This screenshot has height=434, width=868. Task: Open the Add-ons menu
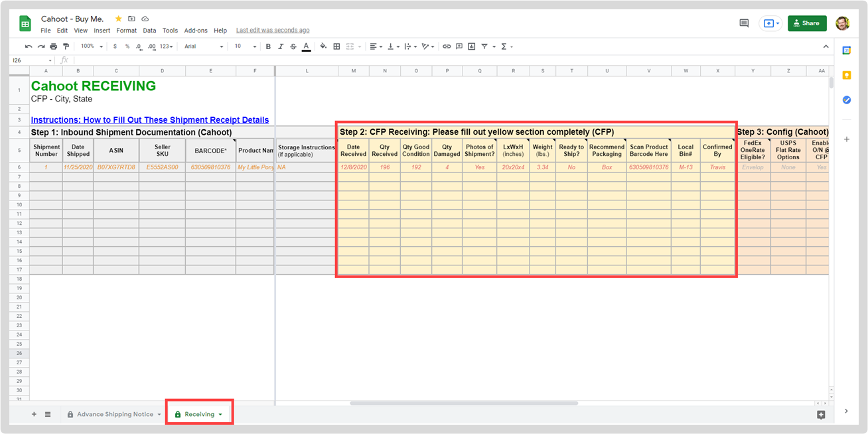[x=196, y=31]
